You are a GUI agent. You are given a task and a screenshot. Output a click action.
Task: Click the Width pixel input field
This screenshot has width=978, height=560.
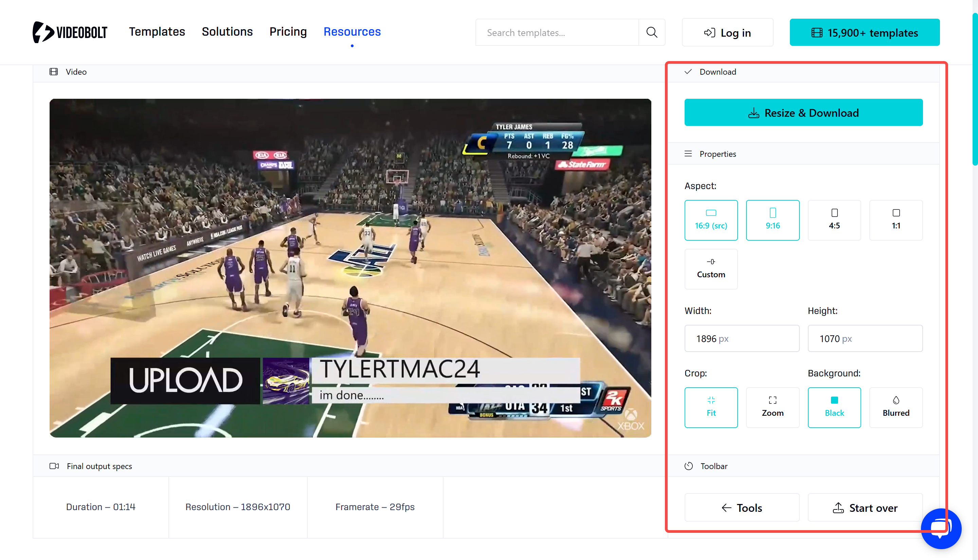(x=741, y=338)
